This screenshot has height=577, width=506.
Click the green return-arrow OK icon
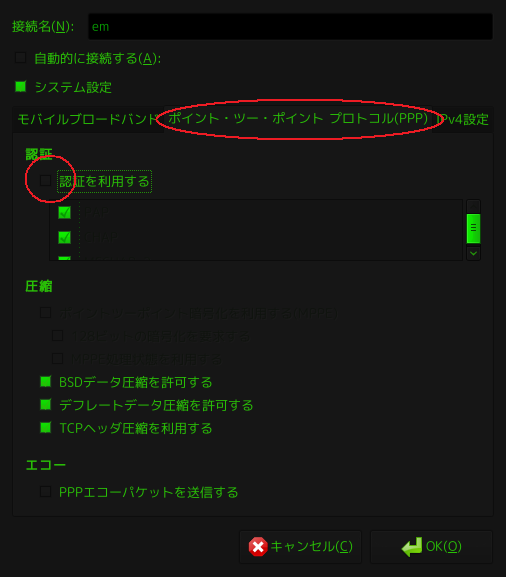pyautogui.click(x=412, y=546)
